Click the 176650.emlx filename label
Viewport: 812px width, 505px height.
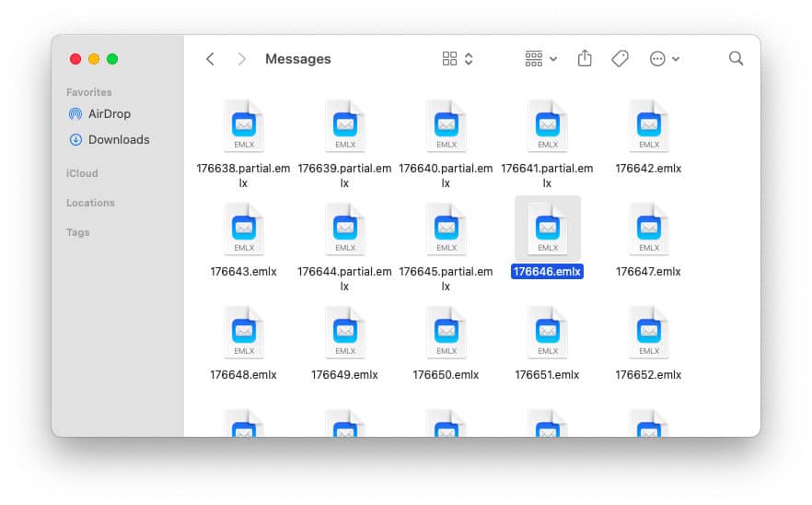coord(446,375)
